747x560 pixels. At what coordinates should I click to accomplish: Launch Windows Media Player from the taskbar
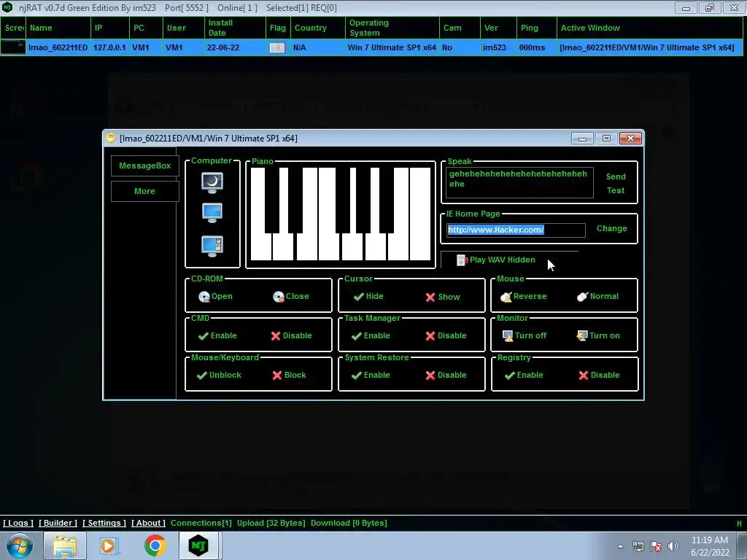[x=109, y=545]
